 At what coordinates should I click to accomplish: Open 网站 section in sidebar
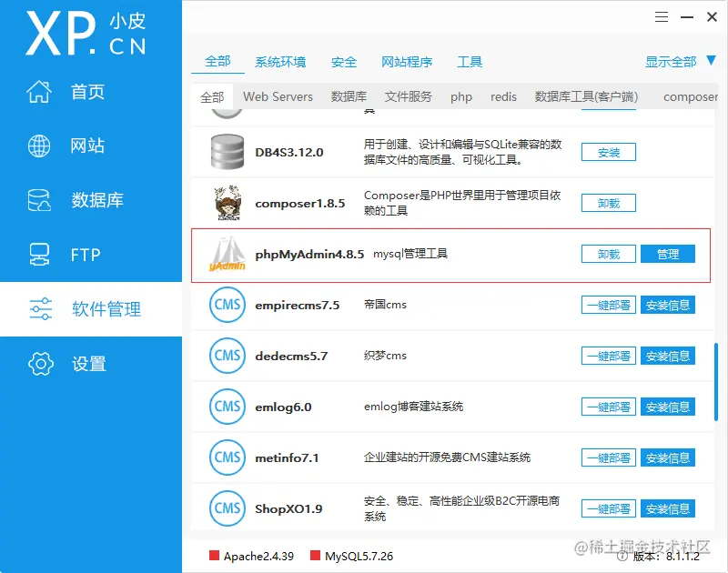[x=87, y=146]
